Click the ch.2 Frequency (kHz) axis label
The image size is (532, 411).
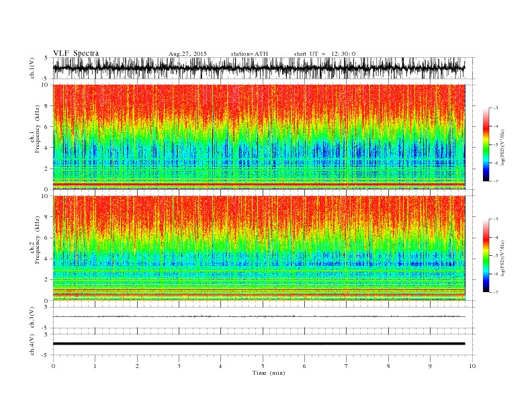(35, 240)
